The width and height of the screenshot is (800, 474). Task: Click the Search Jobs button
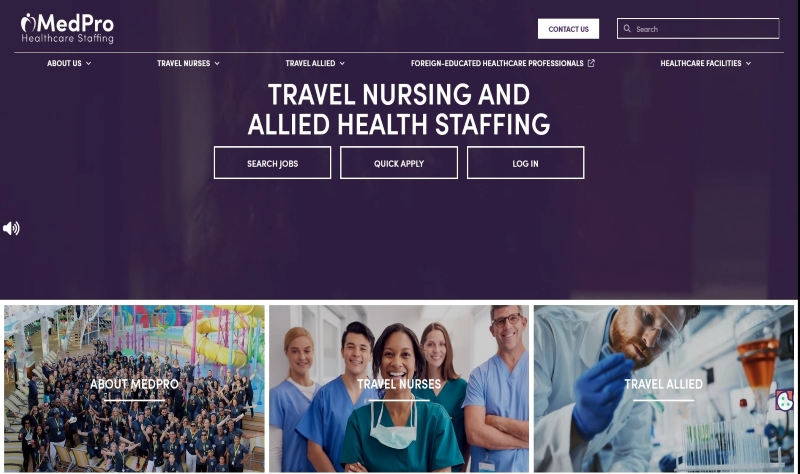click(272, 163)
